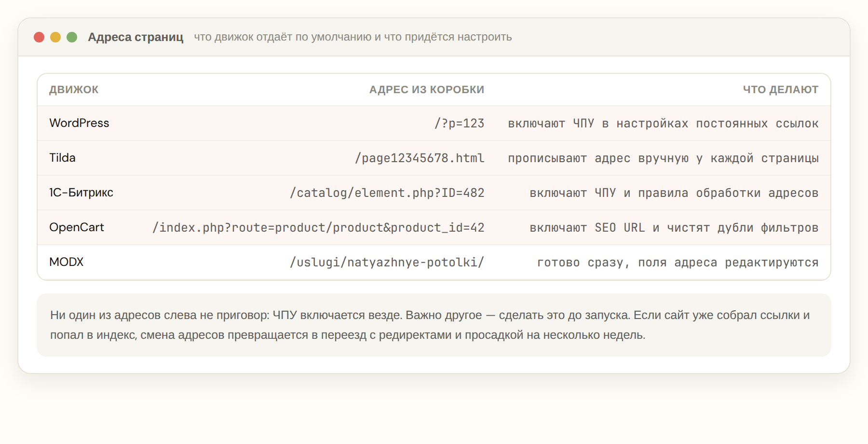Viewport: 868px width, 444px height.
Task: Click "включают ЧПУ и правила обработки адресов"
Action: click(674, 193)
